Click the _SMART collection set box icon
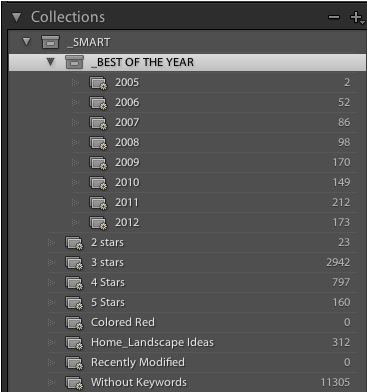This screenshot has height=392, width=367. 50,42
